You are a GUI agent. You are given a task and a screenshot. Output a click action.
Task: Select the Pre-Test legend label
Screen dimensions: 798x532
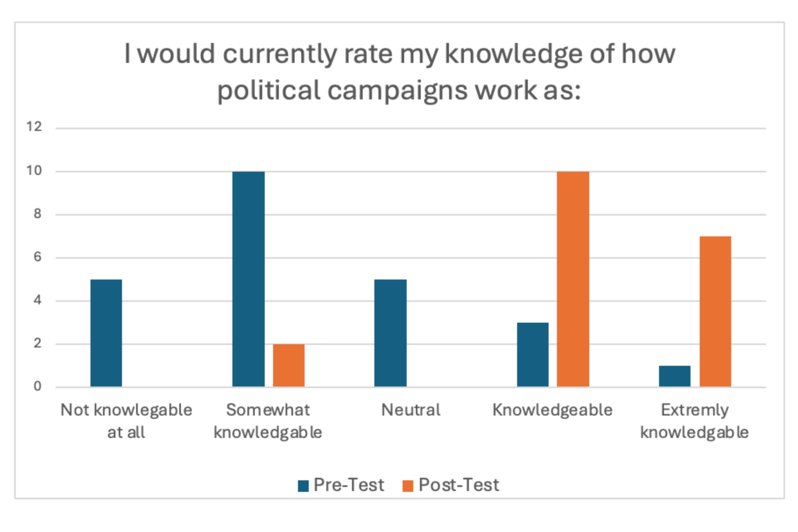click(349, 485)
